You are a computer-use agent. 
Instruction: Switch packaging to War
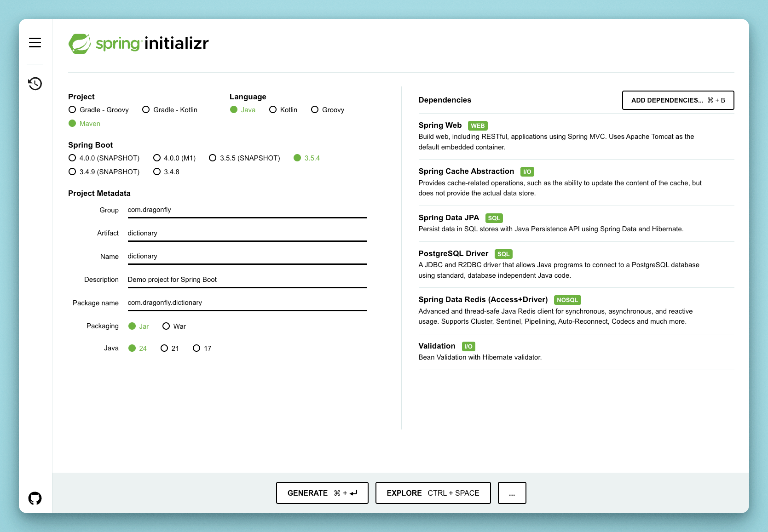pyautogui.click(x=166, y=326)
